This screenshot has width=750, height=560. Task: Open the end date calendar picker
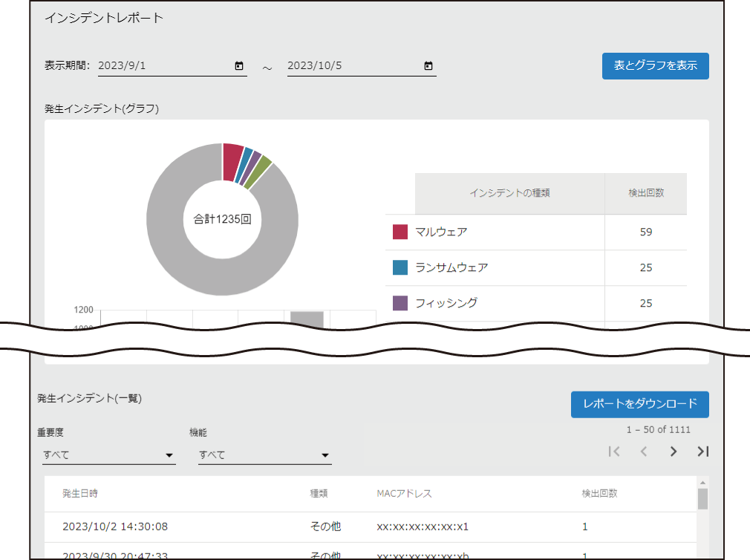(x=428, y=65)
